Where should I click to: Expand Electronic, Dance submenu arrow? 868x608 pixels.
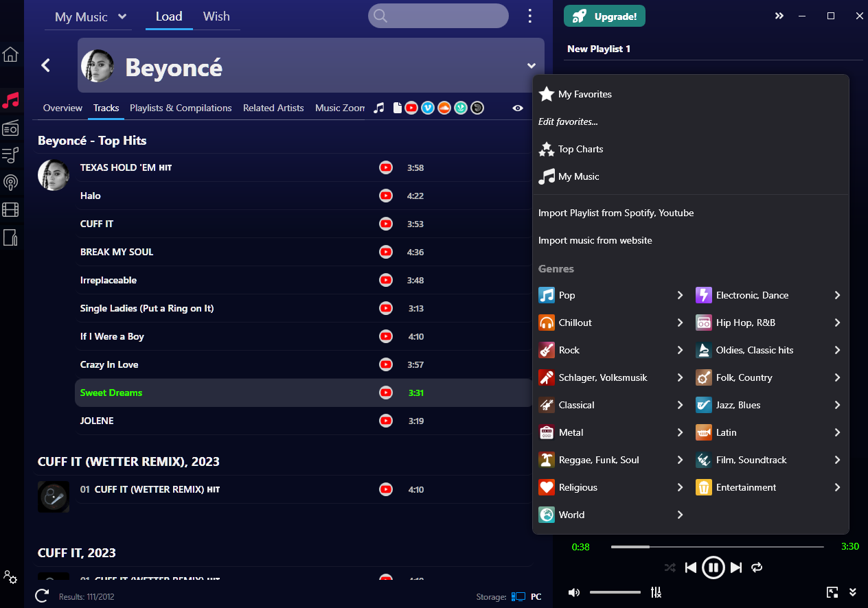click(x=837, y=295)
